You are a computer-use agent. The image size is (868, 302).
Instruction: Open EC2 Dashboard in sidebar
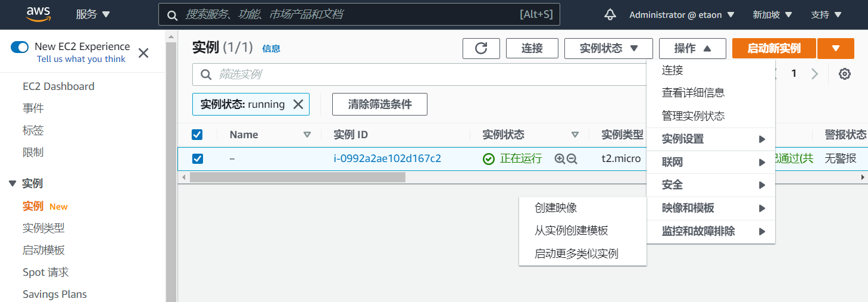coord(58,86)
